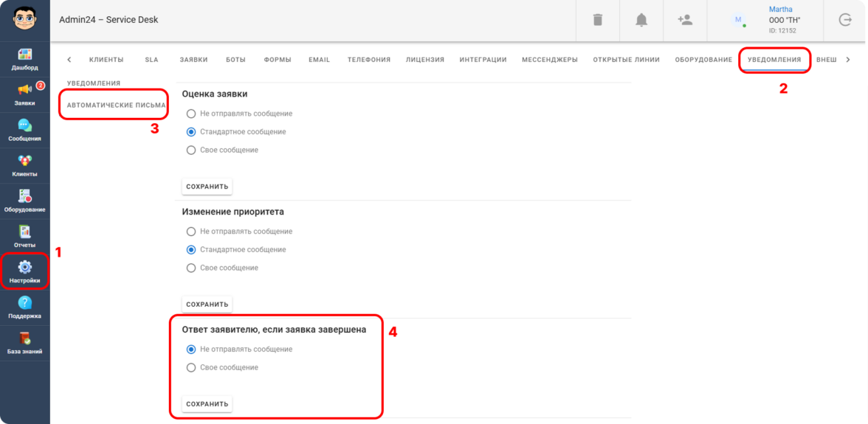Click the ID: 12152 text
This screenshot has width=868, height=424.
pyautogui.click(x=782, y=31)
